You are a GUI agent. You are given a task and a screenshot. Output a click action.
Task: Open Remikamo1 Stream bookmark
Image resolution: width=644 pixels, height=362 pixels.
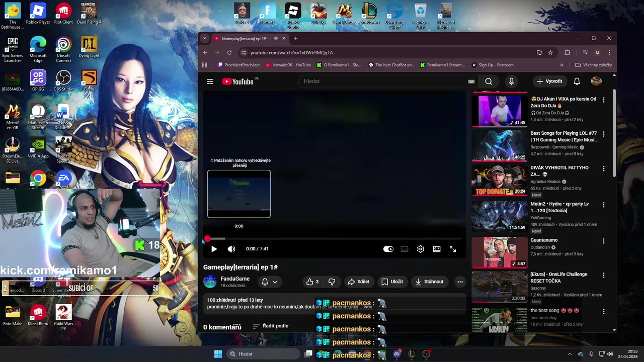(x=442, y=65)
